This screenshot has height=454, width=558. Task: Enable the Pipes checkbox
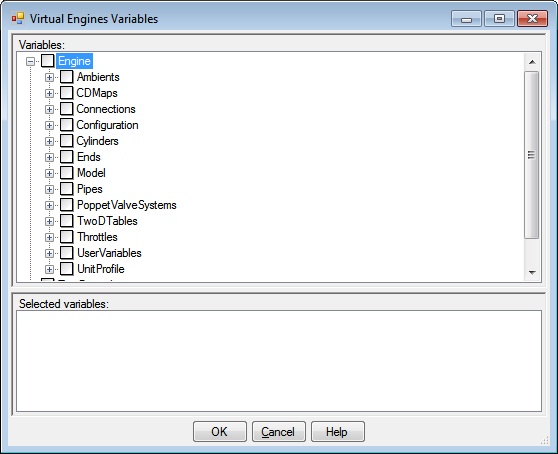tap(67, 189)
